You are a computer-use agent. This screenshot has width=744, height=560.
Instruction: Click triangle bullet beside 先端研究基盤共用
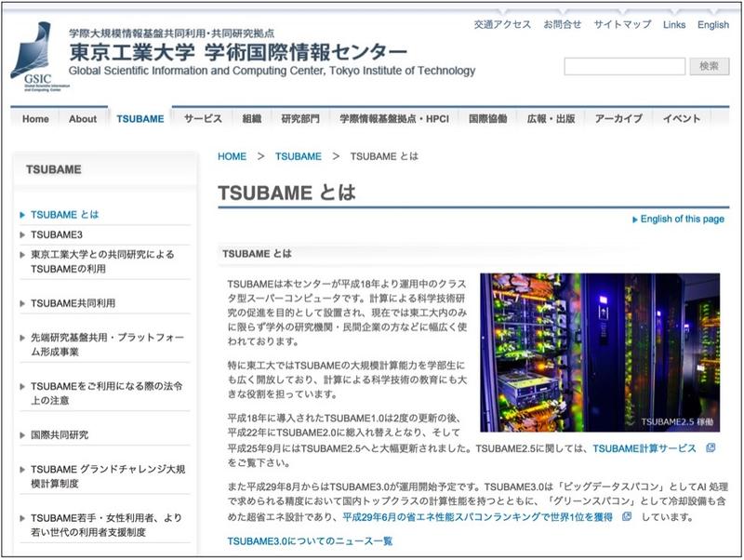[x=22, y=338]
